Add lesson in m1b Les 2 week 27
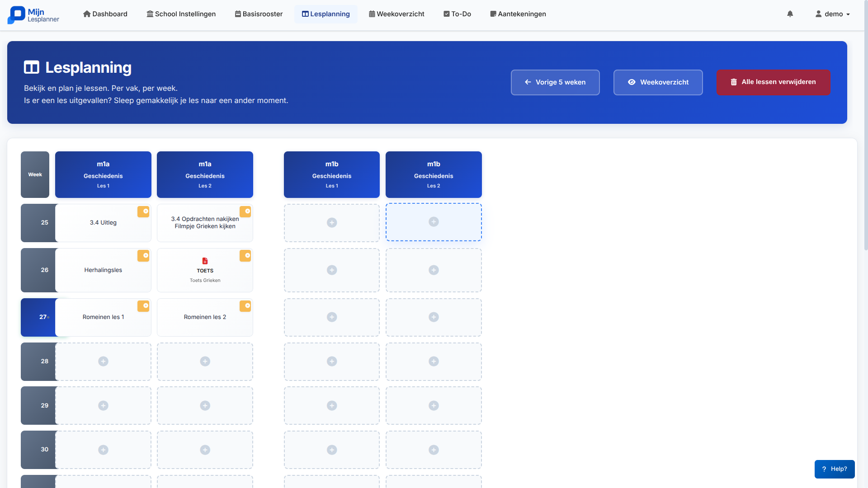Screen dimensions: 868x488 (434, 317)
